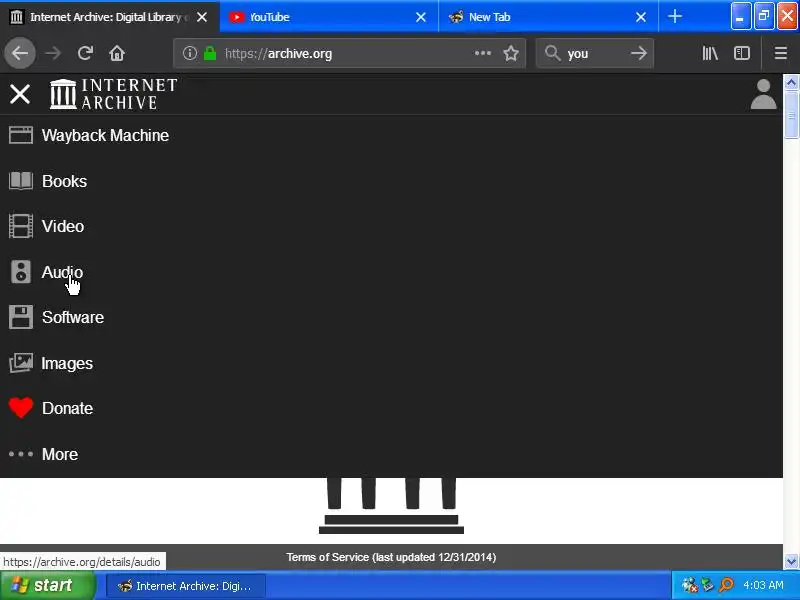Click the Terms of Service notice
800x600 pixels.
[391, 557]
